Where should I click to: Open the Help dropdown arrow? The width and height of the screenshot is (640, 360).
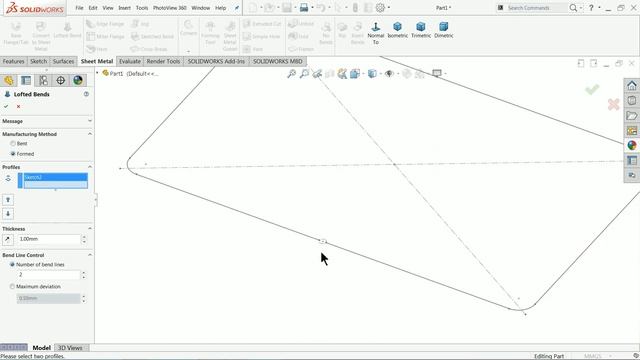click(x=599, y=8)
